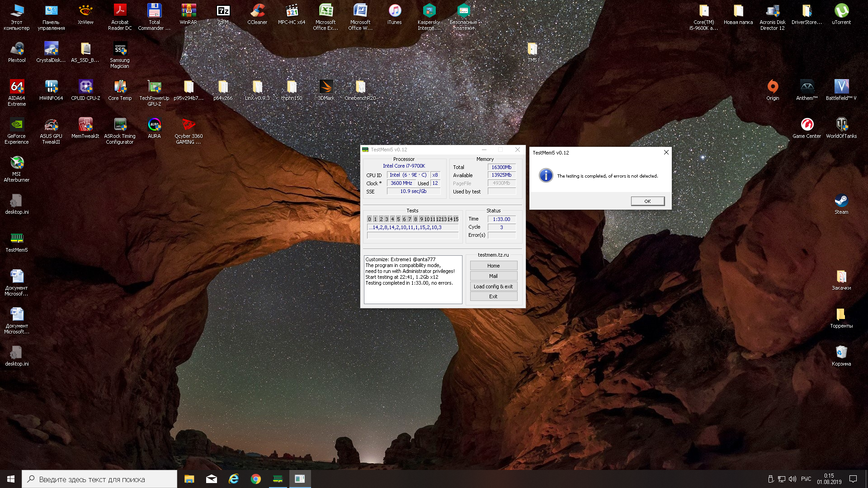Select the CPUID CPU-Z desktop icon
The image size is (868, 488).
pyautogui.click(x=85, y=87)
